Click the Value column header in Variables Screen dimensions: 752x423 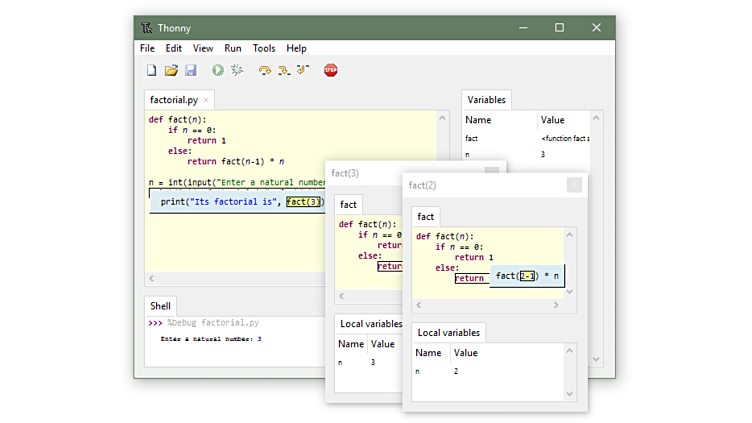553,121
